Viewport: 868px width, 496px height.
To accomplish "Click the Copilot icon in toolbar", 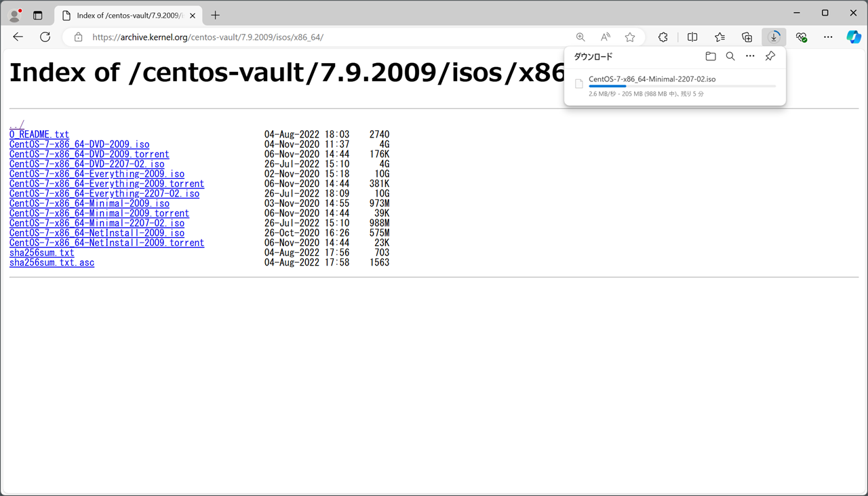I will (853, 37).
